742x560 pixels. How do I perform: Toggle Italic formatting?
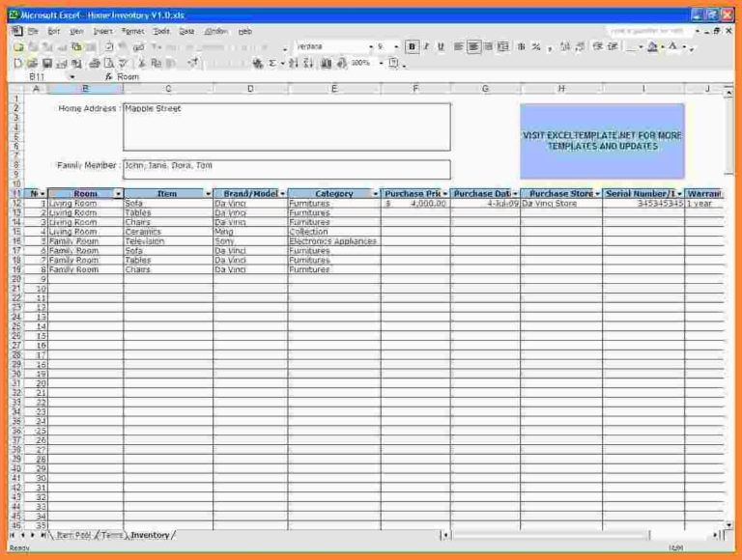[x=426, y=46]
